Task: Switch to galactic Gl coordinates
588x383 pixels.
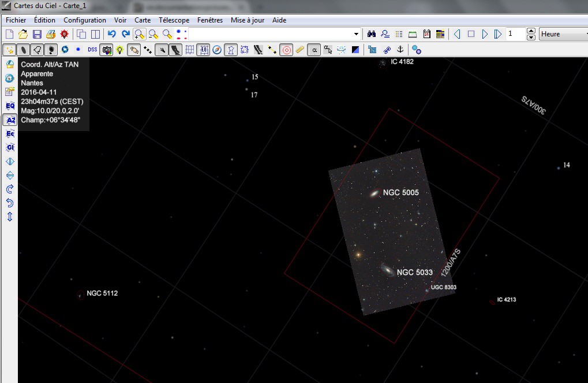Action: click(10, 147)
